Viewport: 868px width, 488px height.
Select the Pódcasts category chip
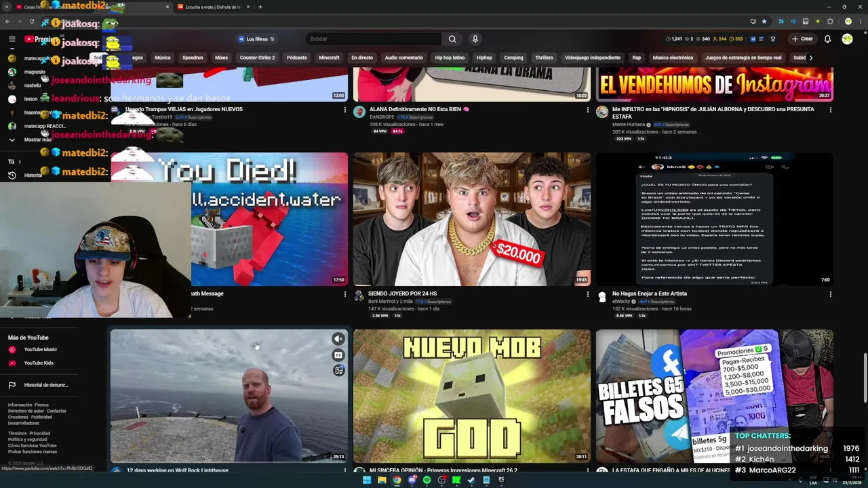[x=297, y=58]
